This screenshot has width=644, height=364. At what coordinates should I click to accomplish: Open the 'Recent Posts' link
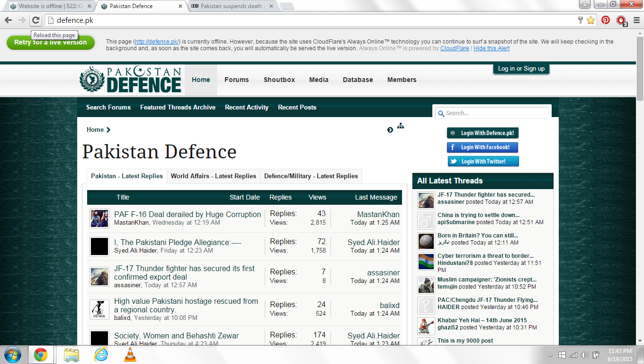point(297,107)
